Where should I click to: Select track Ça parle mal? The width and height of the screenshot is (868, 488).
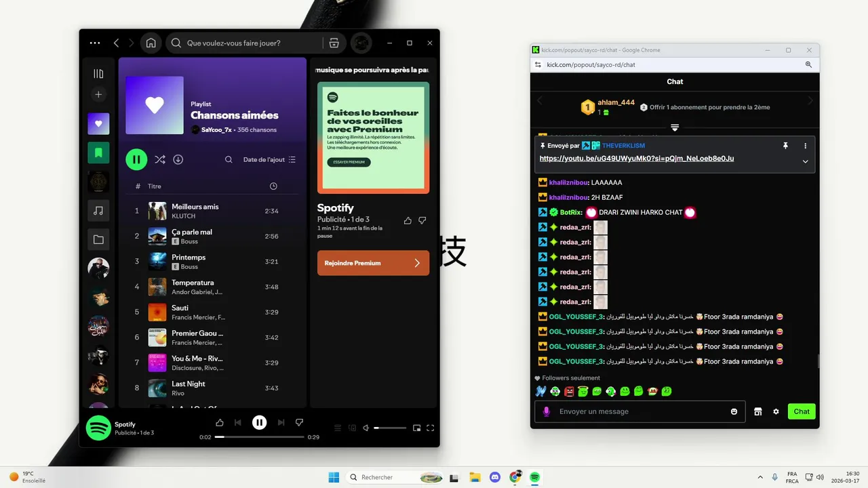(212, 236)
